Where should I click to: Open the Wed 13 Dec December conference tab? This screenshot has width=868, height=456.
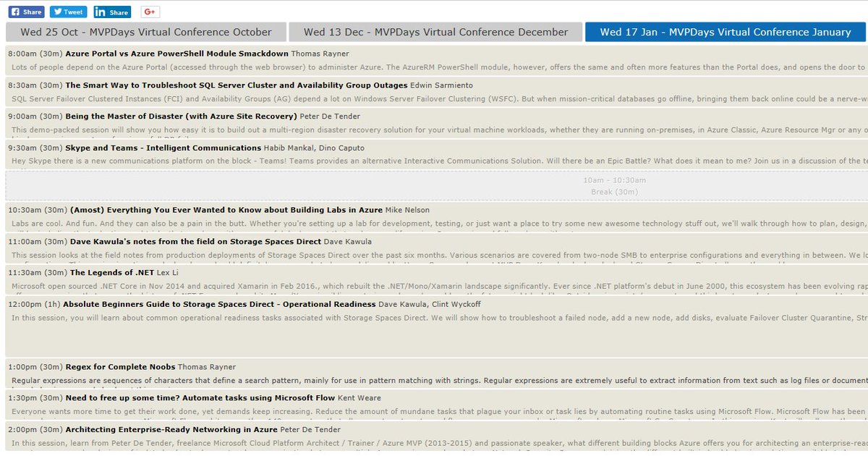435,32
